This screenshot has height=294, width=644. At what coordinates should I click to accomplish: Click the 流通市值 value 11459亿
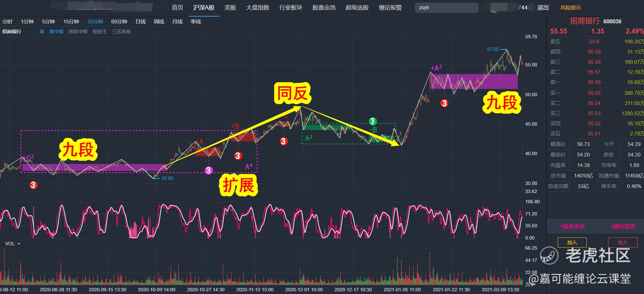634,176
